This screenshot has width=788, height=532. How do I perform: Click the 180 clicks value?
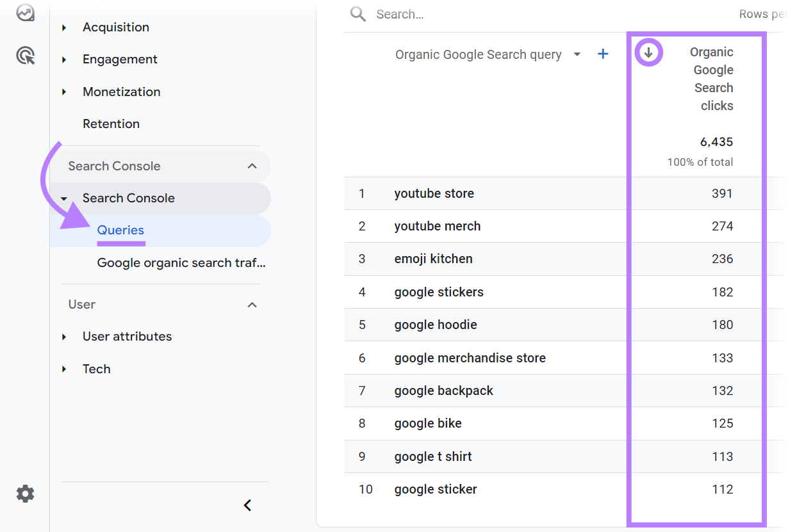(722, 325)
